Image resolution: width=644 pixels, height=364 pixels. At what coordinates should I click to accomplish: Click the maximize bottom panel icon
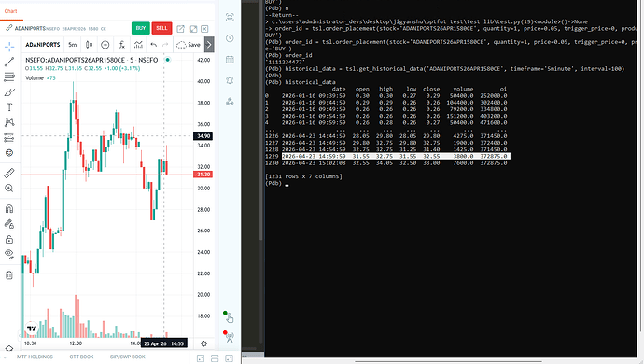point(229,358)
